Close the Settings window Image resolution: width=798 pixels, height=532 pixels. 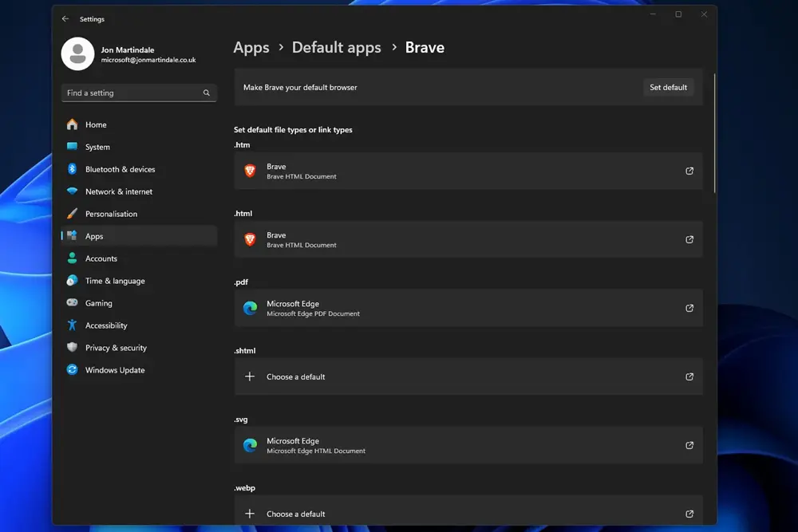click(x=704, y=14)
